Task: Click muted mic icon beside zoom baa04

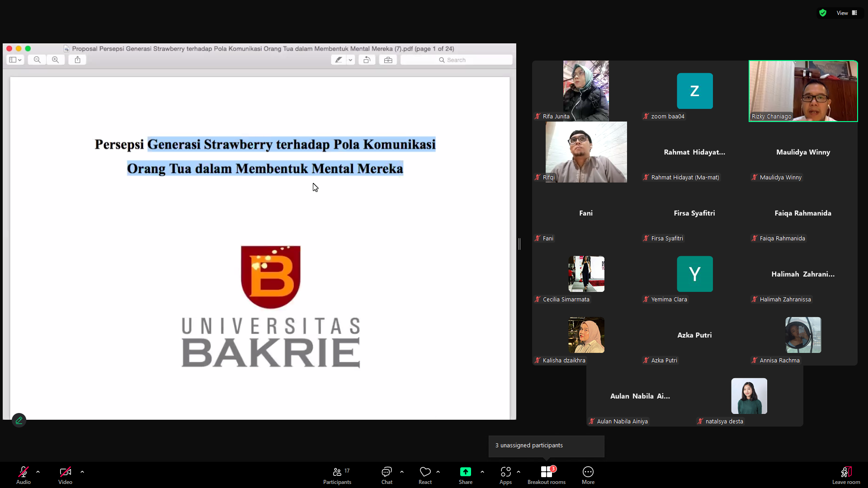Action: click(646, 117)
